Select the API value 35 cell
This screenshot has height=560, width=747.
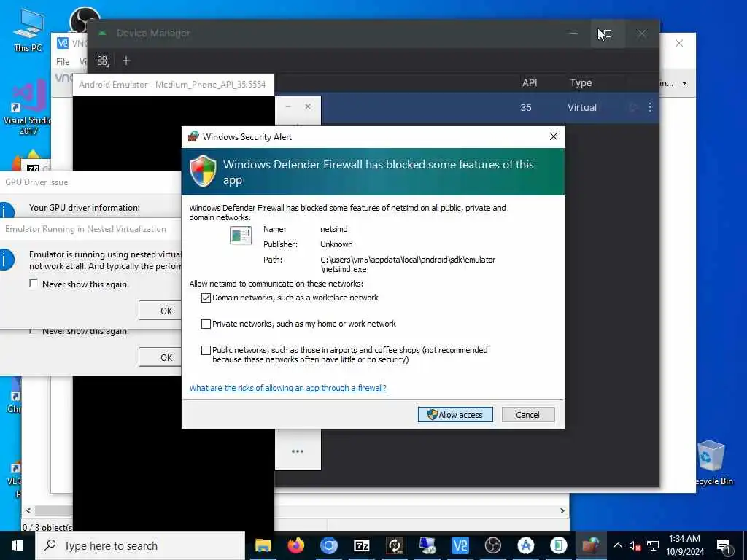525,108
